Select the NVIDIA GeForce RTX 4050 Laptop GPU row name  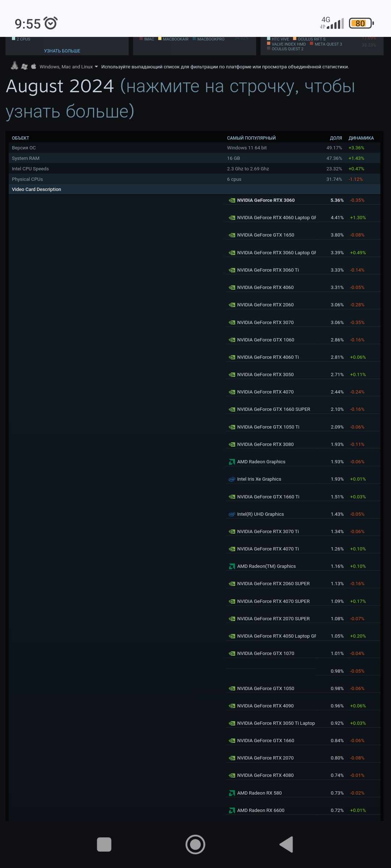(277, 636)
